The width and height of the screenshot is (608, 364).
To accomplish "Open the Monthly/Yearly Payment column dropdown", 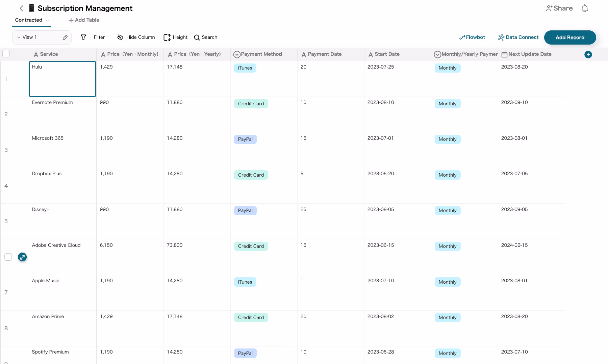I will pyautogui.click(x=437, y=54).
